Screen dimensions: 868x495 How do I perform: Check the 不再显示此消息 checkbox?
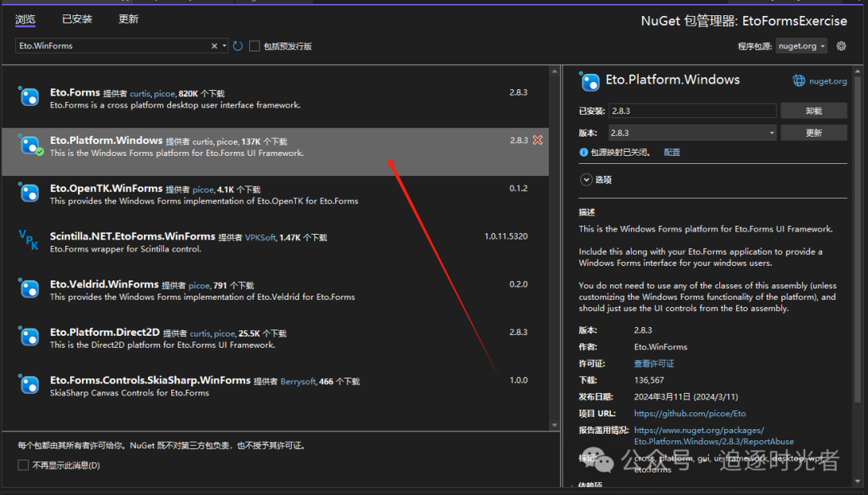pyautogui.click(x=23, y=465)
